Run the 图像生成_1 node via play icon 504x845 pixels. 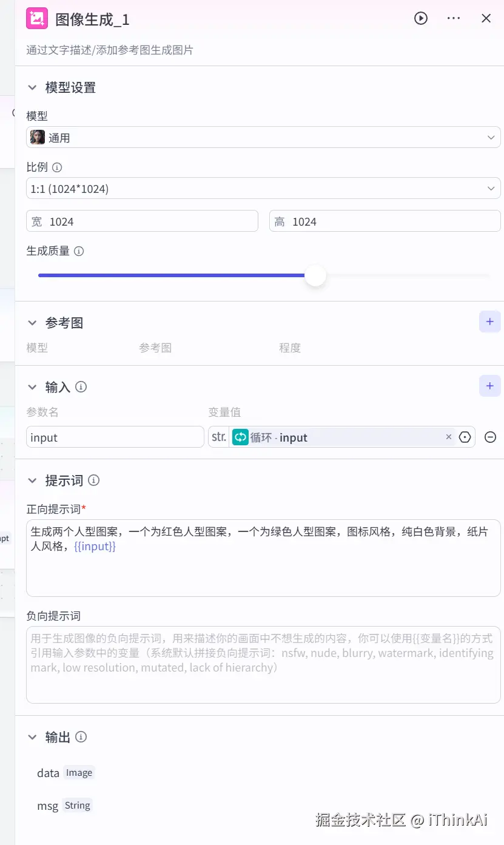click(421, 18)
